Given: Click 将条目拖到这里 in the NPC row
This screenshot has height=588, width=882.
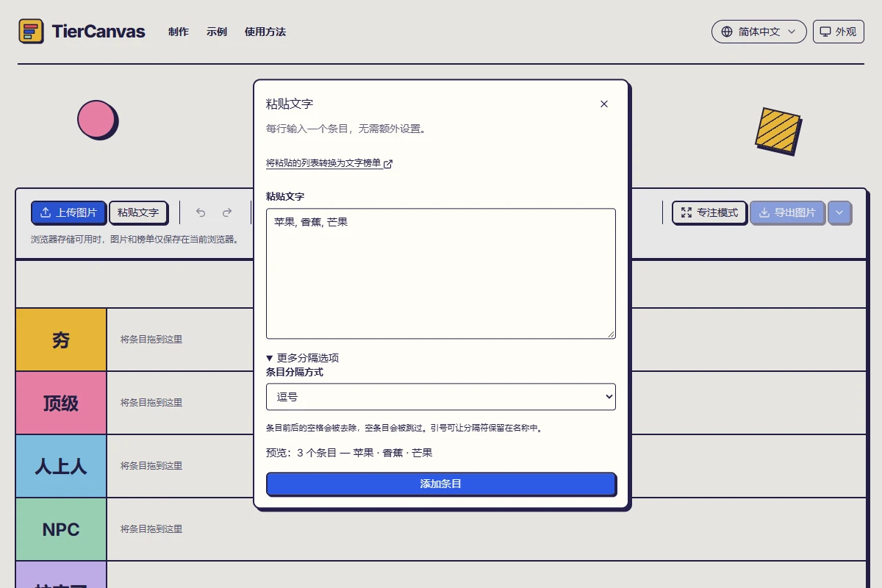Looking at the screenshot, I should coord(151,529).
